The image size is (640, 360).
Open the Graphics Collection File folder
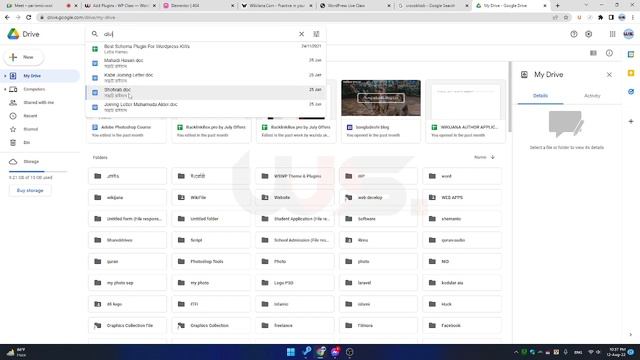127,326
